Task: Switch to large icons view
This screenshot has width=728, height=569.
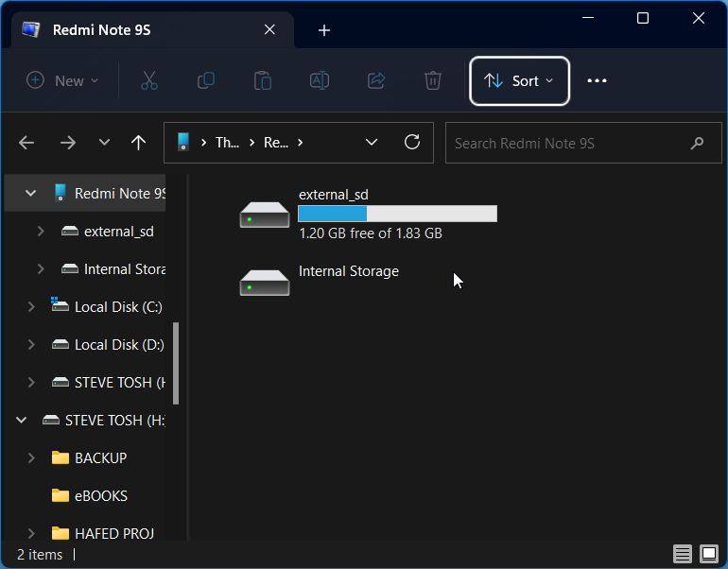Action: [709, 554]
